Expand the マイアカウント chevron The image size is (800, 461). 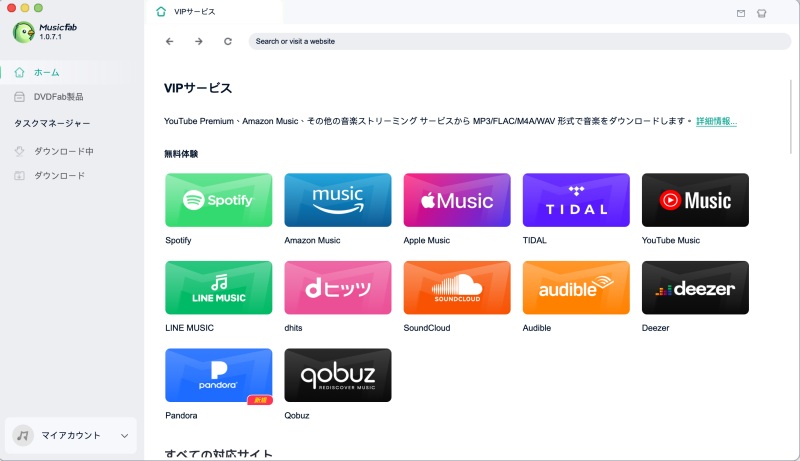[x=124, y=436]
